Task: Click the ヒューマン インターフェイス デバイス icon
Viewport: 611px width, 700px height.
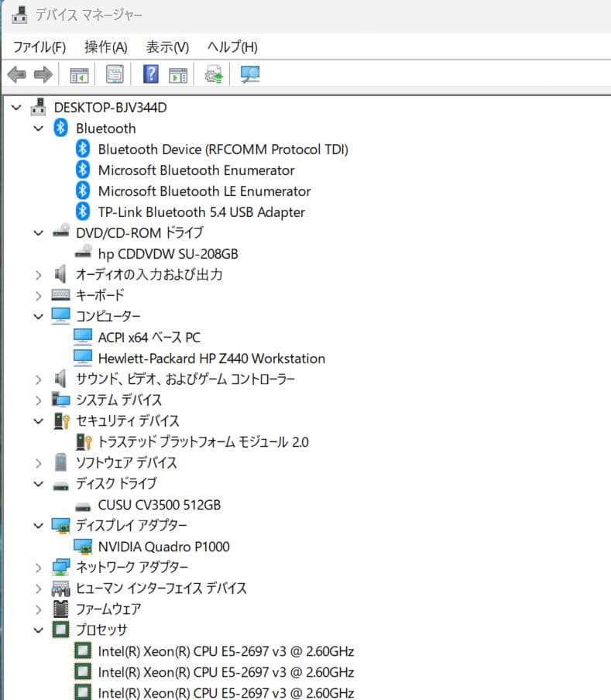Action: pos(60,588)
